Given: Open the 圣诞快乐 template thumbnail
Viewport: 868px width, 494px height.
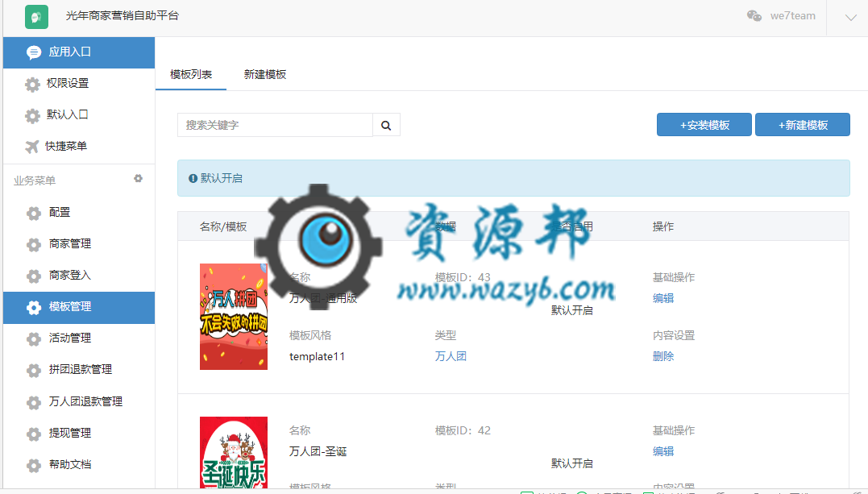Looking at the screenshot, I should (234, 452).
